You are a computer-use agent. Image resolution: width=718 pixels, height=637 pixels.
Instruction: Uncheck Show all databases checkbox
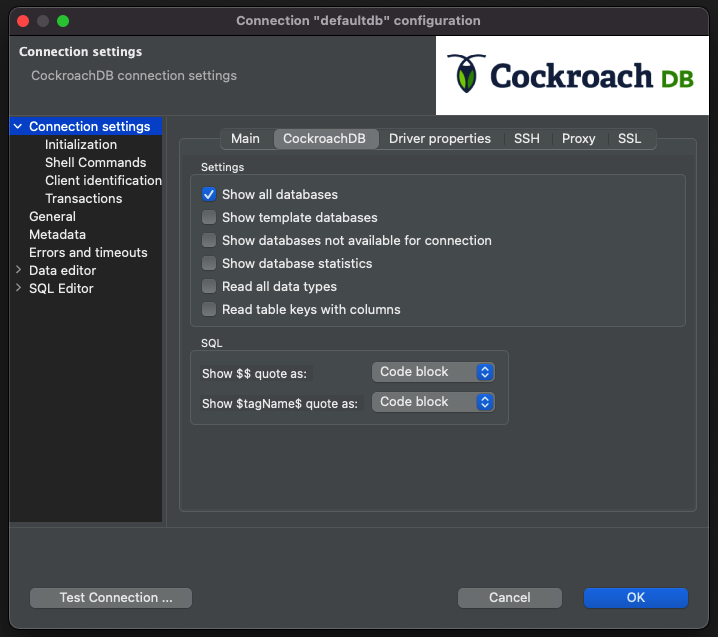point(209,195)
